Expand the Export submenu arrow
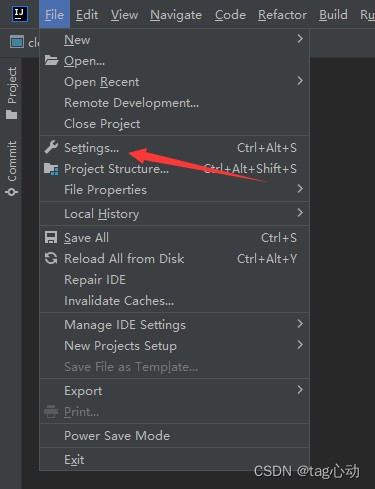The image size is (375, 489). click(x=300, y=390)
